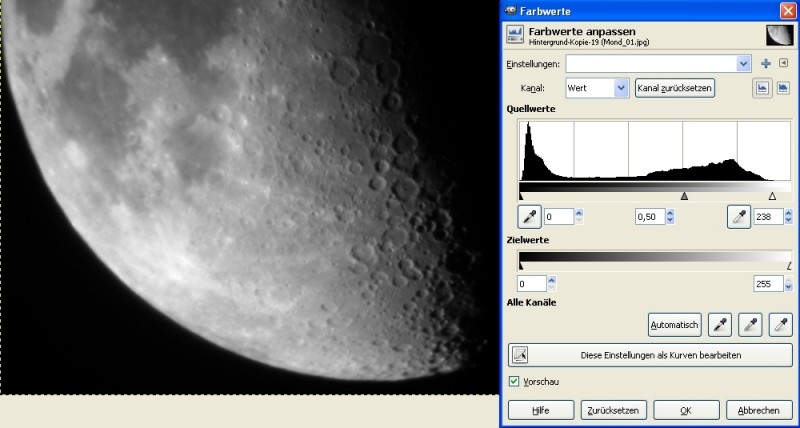This screenshot has width=800, height=428.
Task: Click the Hilfe button
Action: (541, 410)
